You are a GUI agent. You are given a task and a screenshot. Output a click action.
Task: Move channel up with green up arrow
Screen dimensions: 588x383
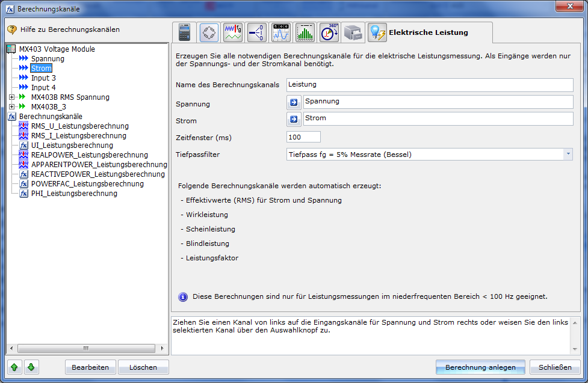point(14,367)
